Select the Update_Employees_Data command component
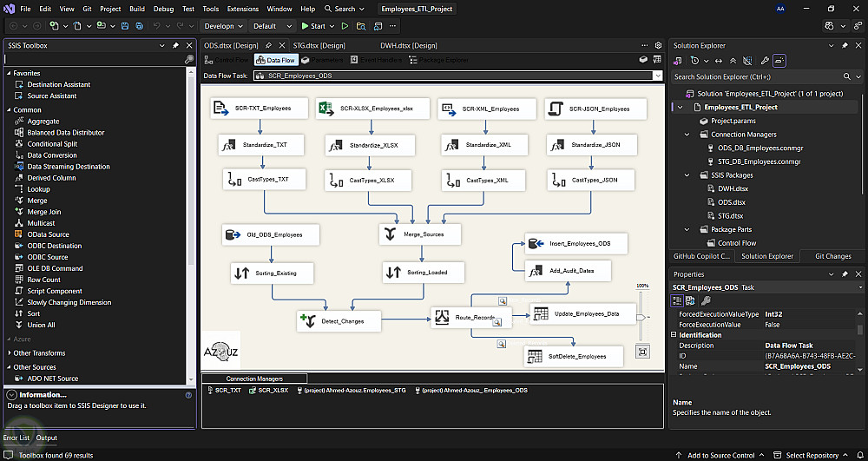The height and width of the screenshot is (461, 868). tap(582, 313)
